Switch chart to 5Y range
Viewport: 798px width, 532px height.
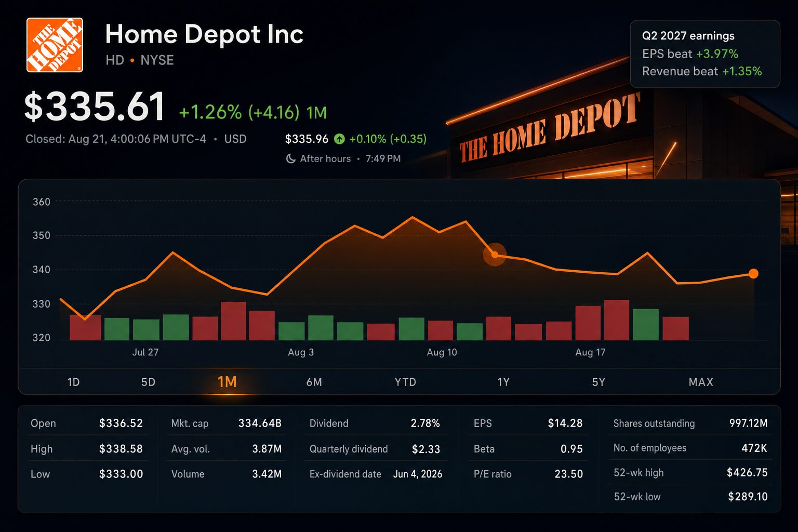click(x=598, y=382)
